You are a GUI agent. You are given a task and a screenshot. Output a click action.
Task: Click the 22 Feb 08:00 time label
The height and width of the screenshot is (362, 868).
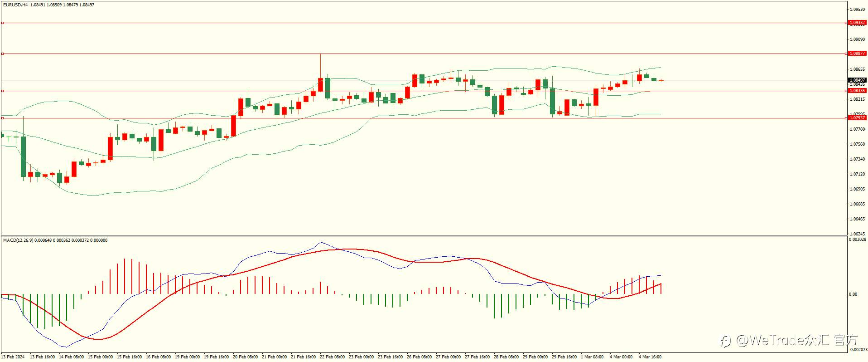333,357
